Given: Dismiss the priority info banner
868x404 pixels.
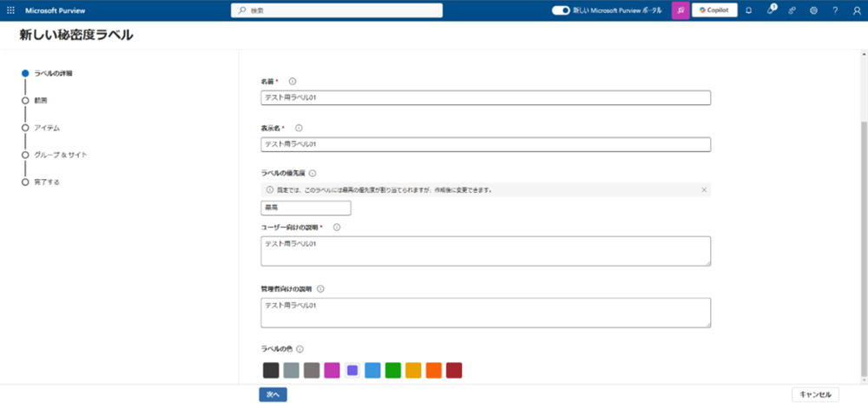Looking at the screenshot, I should [x=703, y=189].
